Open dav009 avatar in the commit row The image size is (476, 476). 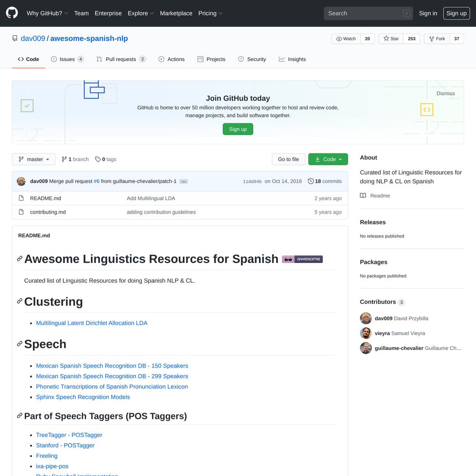click(x=21, y=181)
